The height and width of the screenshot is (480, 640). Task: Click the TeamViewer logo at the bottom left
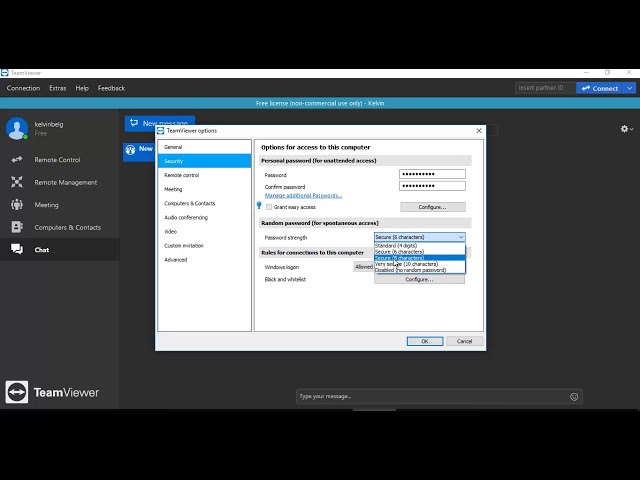(52, 392)
